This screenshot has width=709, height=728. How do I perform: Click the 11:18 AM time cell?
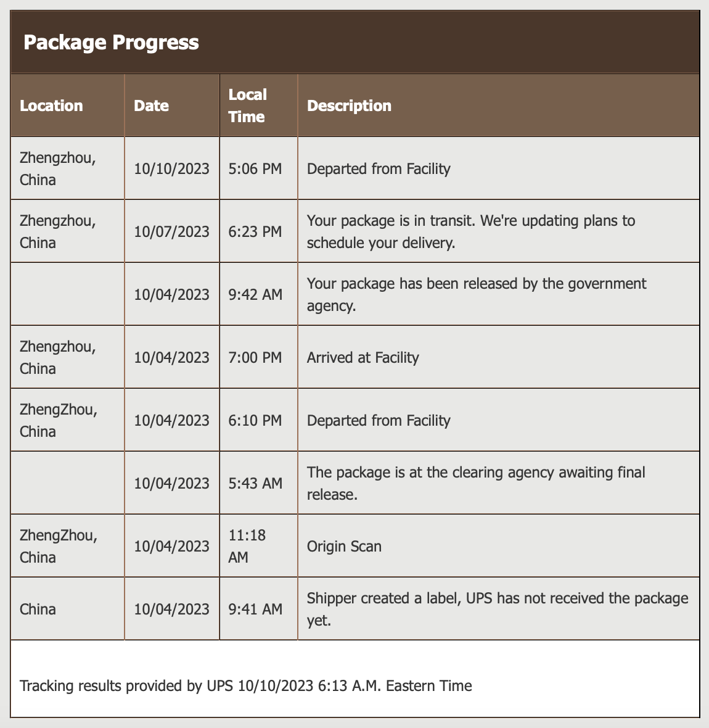point(247,546)
